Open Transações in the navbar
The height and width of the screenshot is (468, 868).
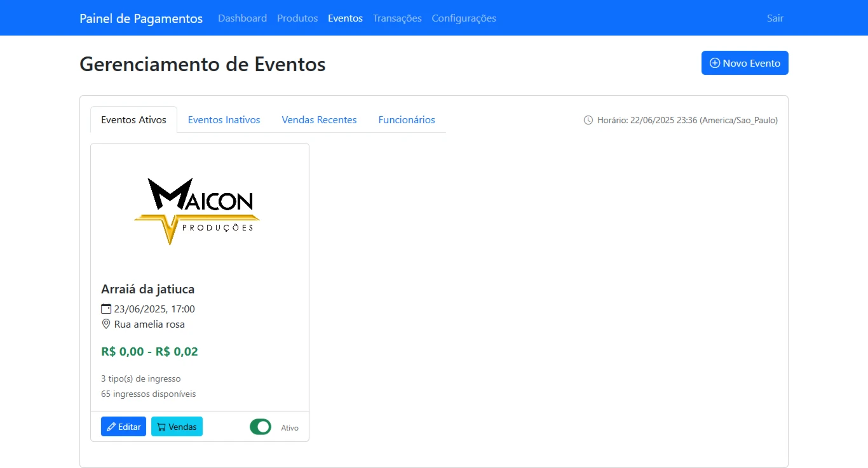coord(397,18)
